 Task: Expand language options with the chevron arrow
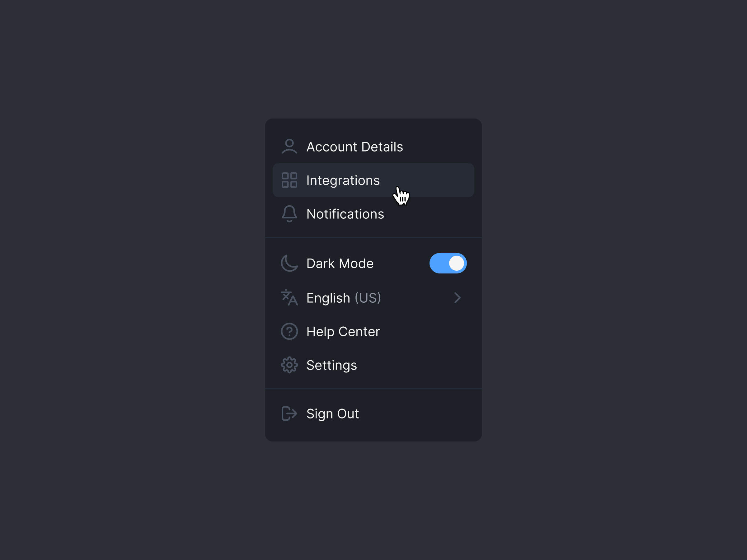(x=457, y=298)
